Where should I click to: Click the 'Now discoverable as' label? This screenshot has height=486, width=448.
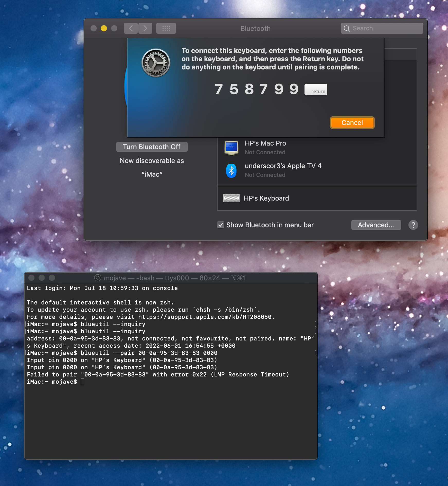tap(152, 161)
